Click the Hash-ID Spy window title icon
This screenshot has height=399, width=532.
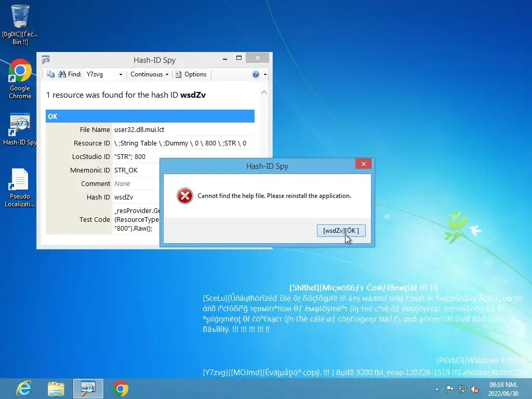point(46,60)
